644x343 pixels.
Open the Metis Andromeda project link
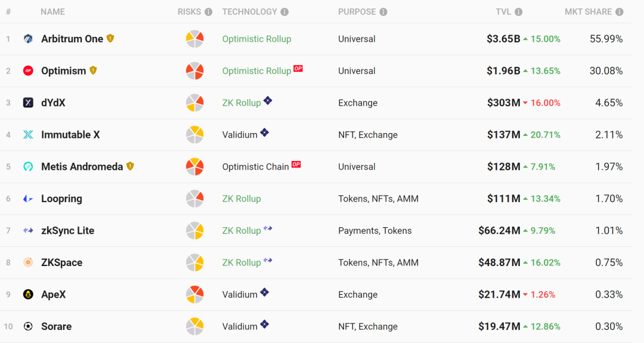coord(82,167)
